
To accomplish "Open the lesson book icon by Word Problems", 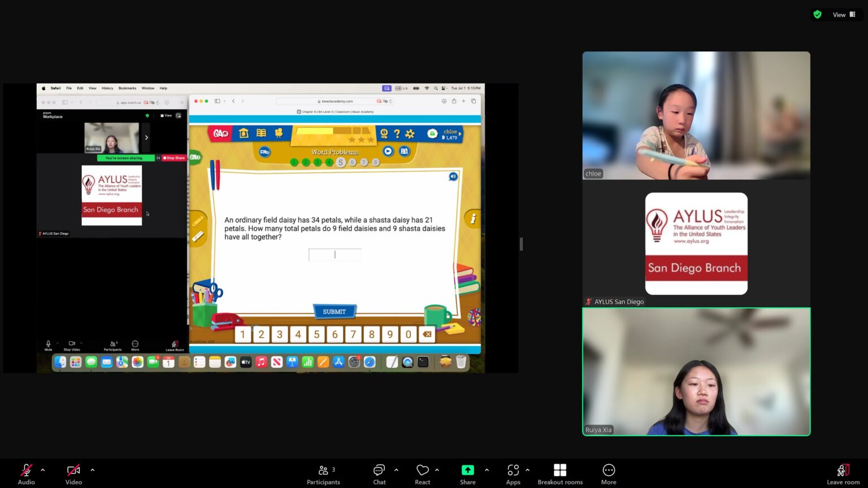I will 404,151.
